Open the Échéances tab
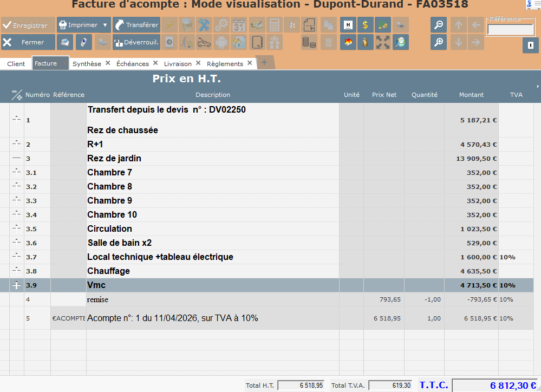The image size is (541, 392). coord(134,62)
